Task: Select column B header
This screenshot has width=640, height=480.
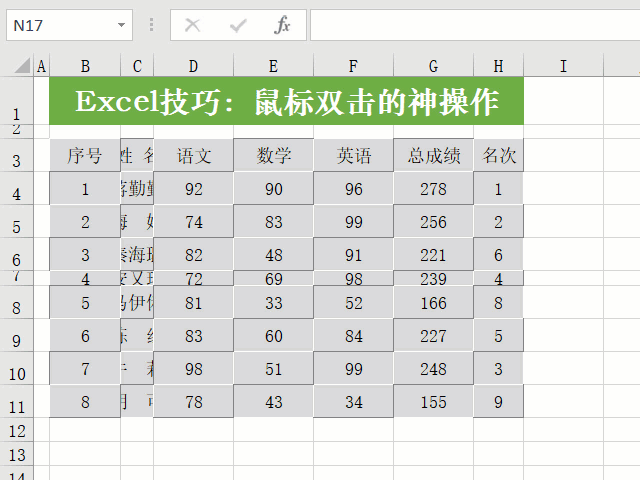Action: click(x=85, y=66)
